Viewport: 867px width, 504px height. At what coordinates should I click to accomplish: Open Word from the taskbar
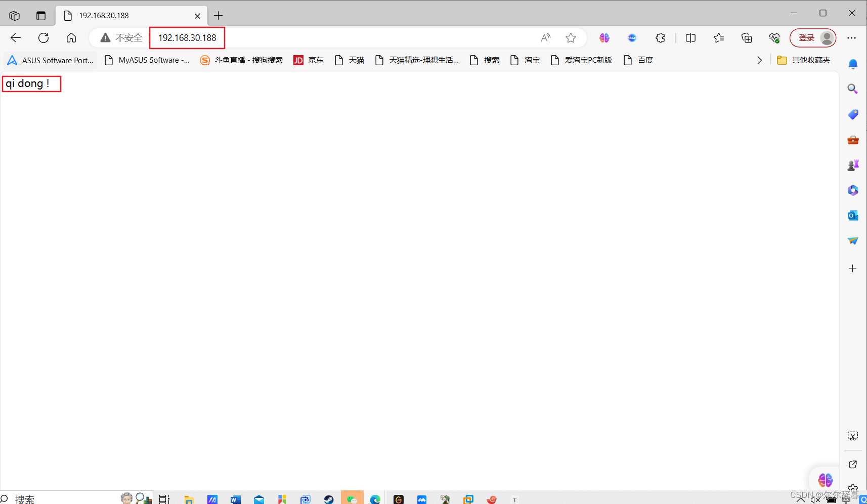click(236, 499)
